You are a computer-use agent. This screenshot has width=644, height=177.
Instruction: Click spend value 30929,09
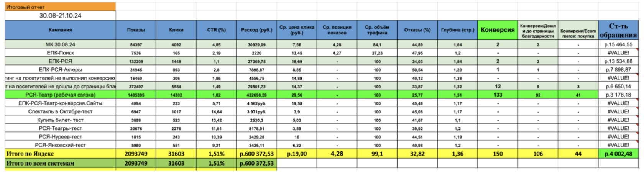point(256,45)
